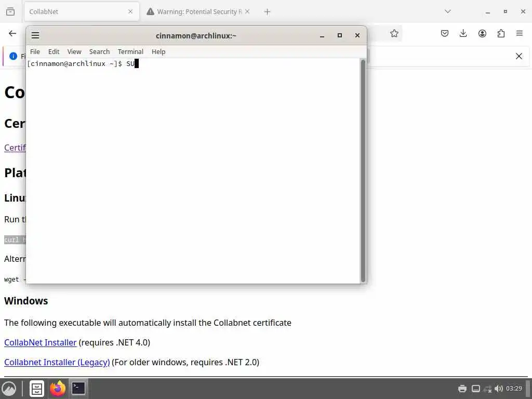Open the volume tray icon
Image resolution: width=532 pixels, height=399 pixels.
pos(498,389)
